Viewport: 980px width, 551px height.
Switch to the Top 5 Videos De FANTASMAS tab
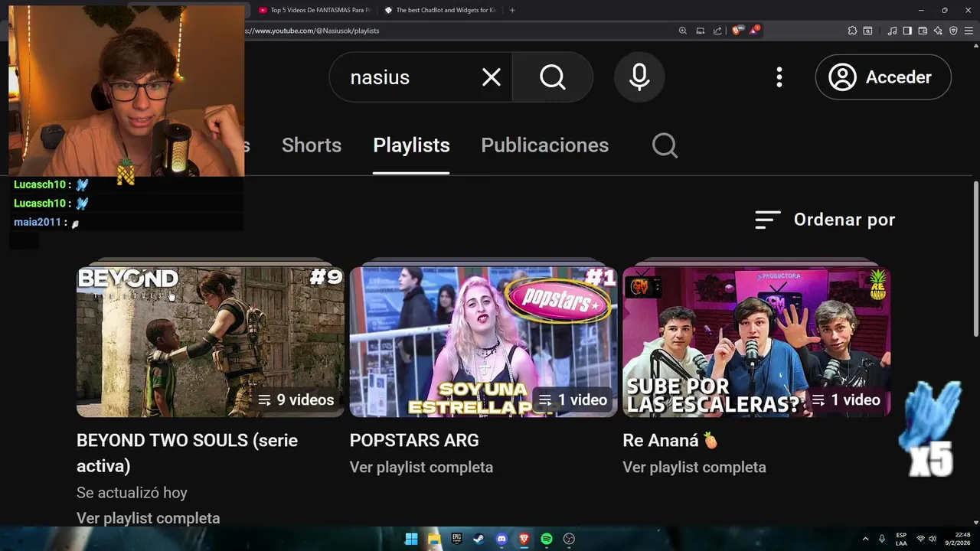point(314,10)
